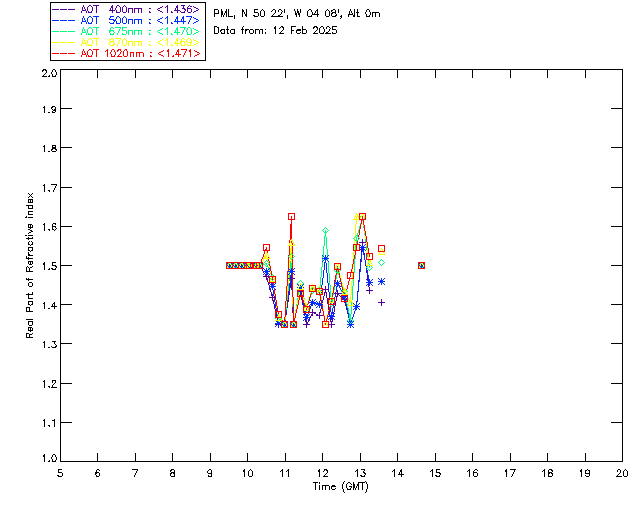Click the PML station location text
Viewport: 640px width, 512px height.
(297, 14)
